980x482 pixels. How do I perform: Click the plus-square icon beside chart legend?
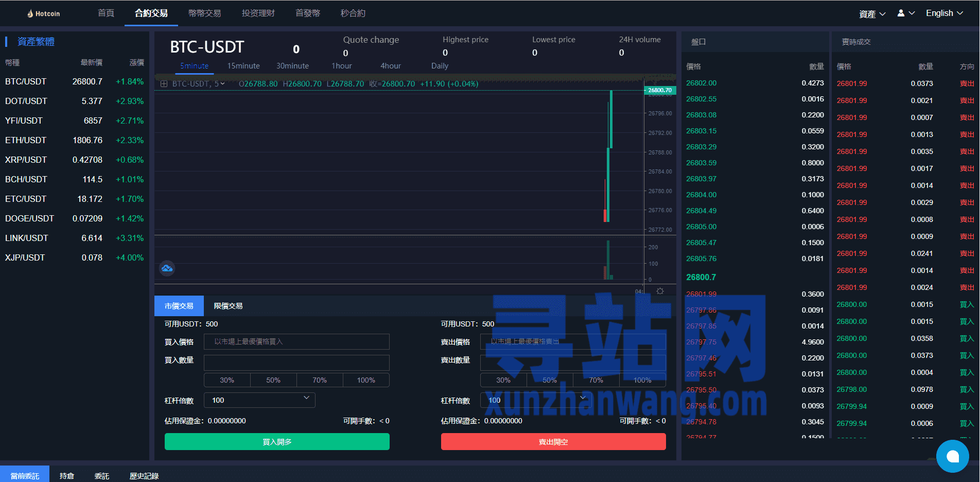tap(164, 84)
